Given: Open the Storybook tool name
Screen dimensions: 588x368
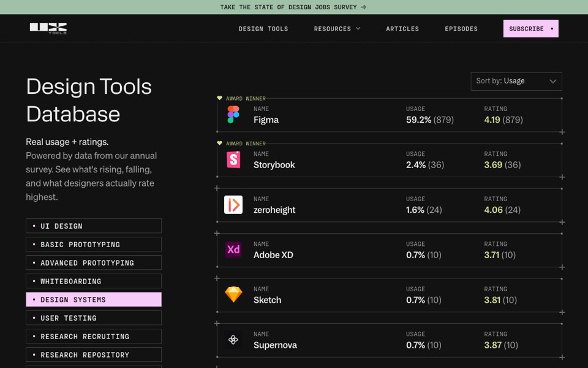Looking at the screenshot, I should pyautogui.click(x=274, y=165).
